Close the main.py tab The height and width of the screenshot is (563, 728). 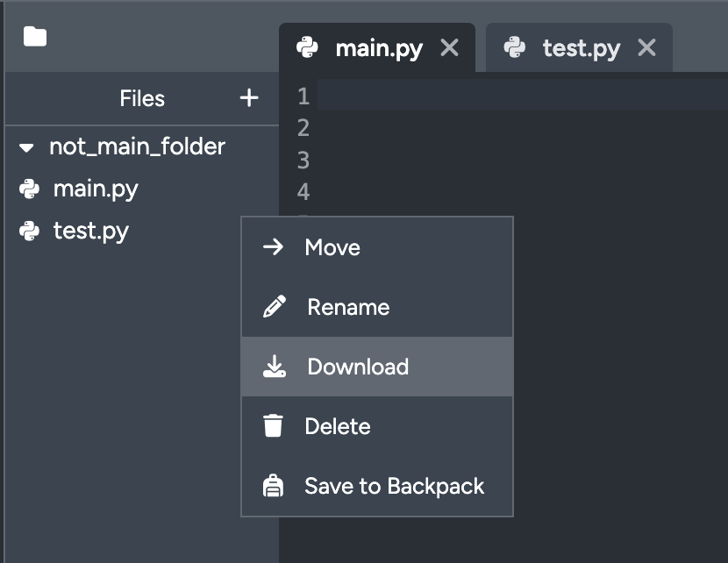click(449, 48)
